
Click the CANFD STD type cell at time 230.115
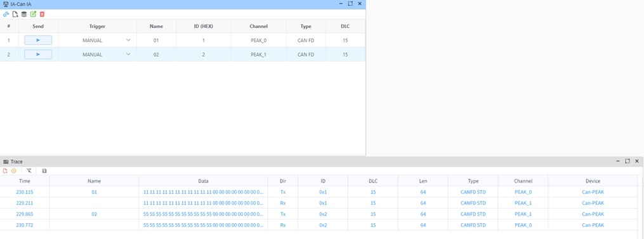(x=473, y=192)
